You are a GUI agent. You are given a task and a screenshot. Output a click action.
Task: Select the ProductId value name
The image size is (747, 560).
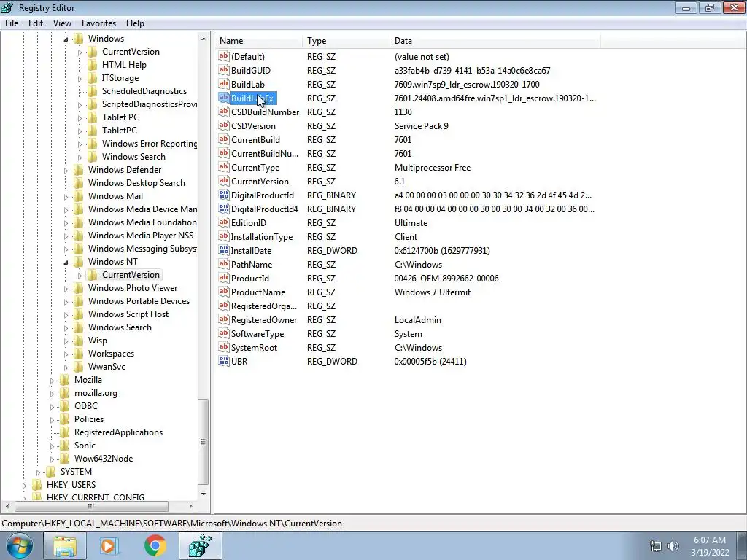pyautogui.click(x=249, y=278)
